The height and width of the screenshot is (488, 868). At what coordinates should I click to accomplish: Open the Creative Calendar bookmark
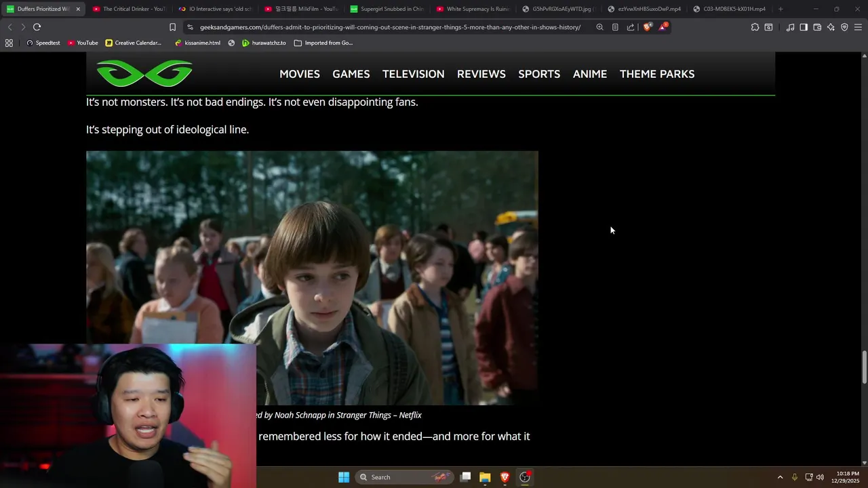(134, 43)
